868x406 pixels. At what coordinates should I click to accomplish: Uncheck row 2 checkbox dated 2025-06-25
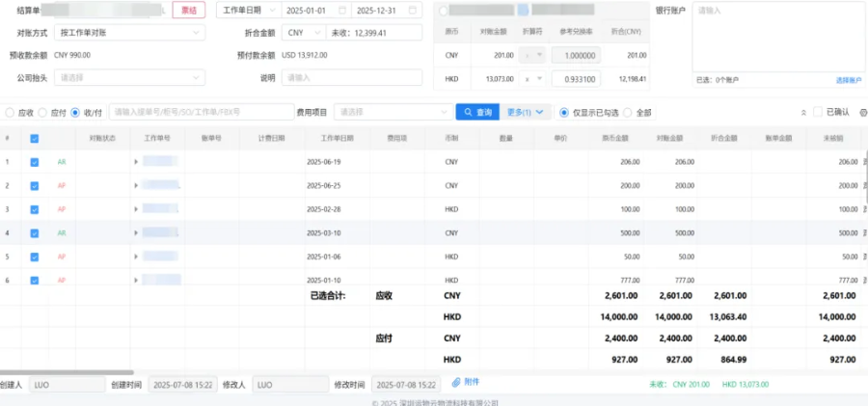(x=35, y=186)
